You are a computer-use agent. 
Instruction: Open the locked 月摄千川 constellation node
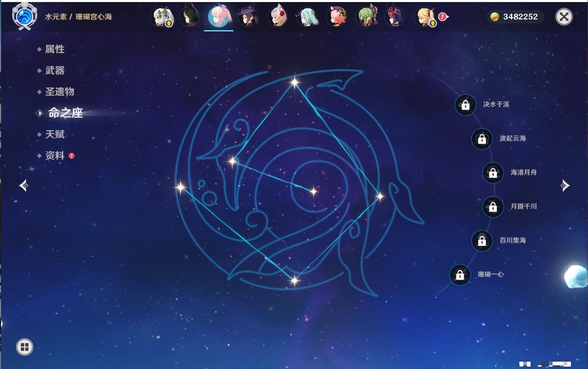(x=493, y=207)
